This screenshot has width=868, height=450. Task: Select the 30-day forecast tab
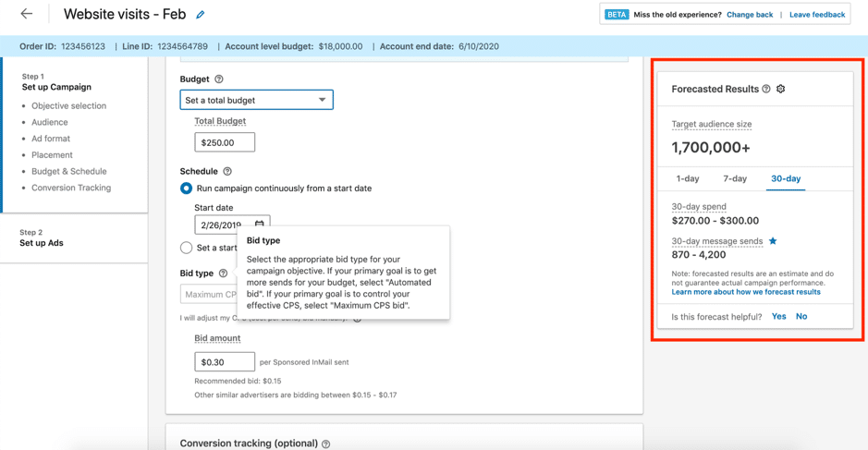(786, 178)
